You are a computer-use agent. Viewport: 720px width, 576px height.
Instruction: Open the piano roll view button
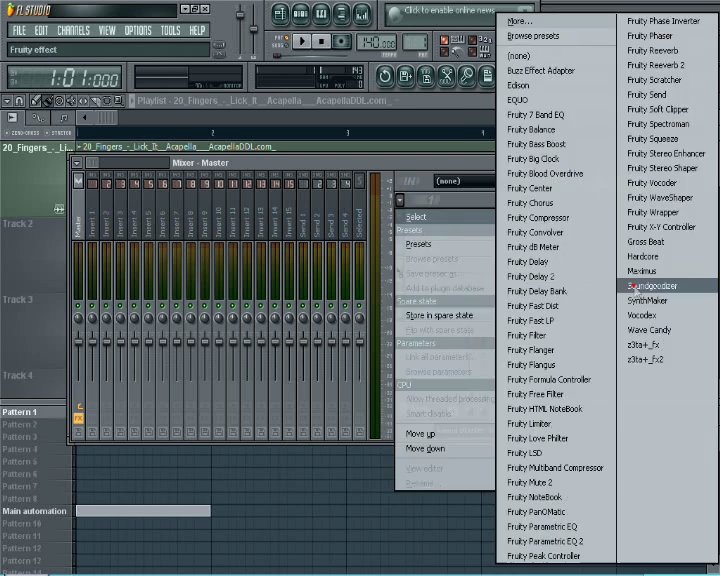tap(321, 14)
